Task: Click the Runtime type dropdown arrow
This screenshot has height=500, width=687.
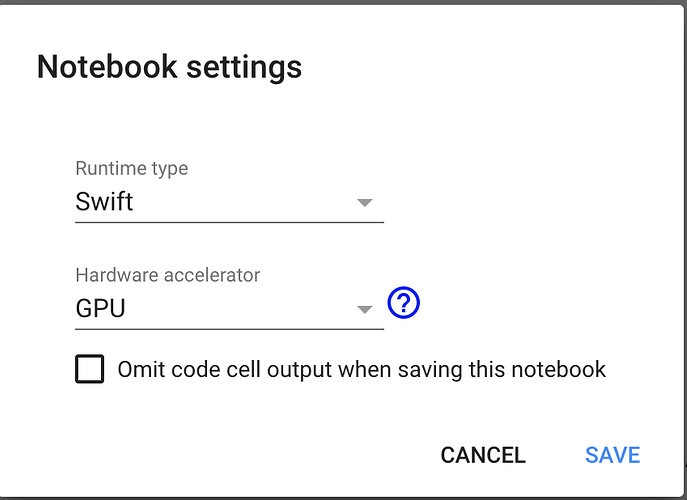Action: click(x=365, y=203)
